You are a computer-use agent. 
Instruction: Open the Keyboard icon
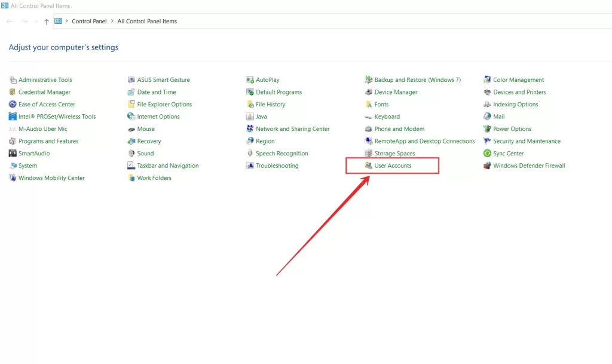coord(368,117)
